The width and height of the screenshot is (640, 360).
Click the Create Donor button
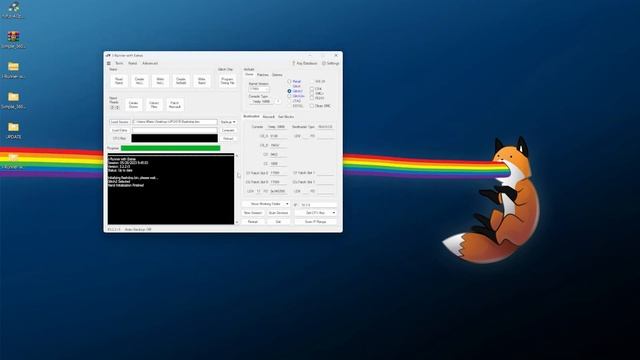coord(133,105)
